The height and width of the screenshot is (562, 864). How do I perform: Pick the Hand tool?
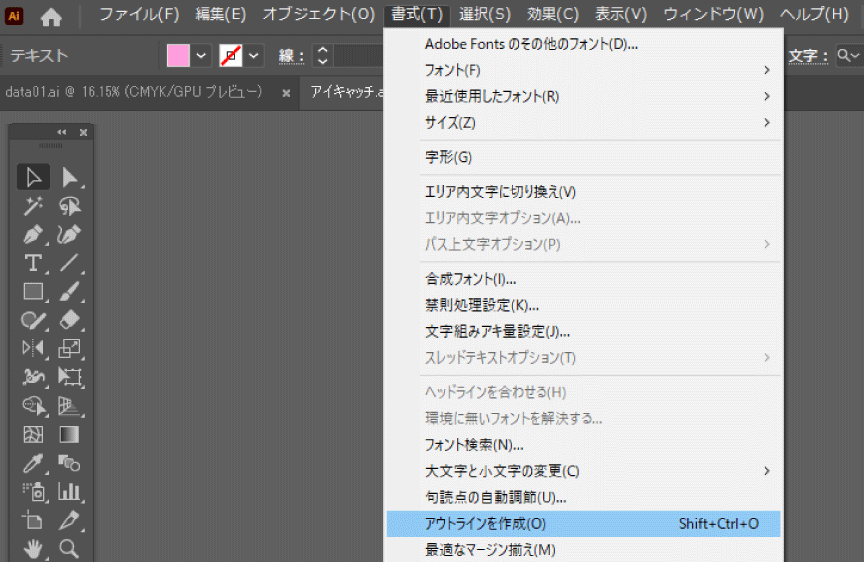click(x=33, y=548)
